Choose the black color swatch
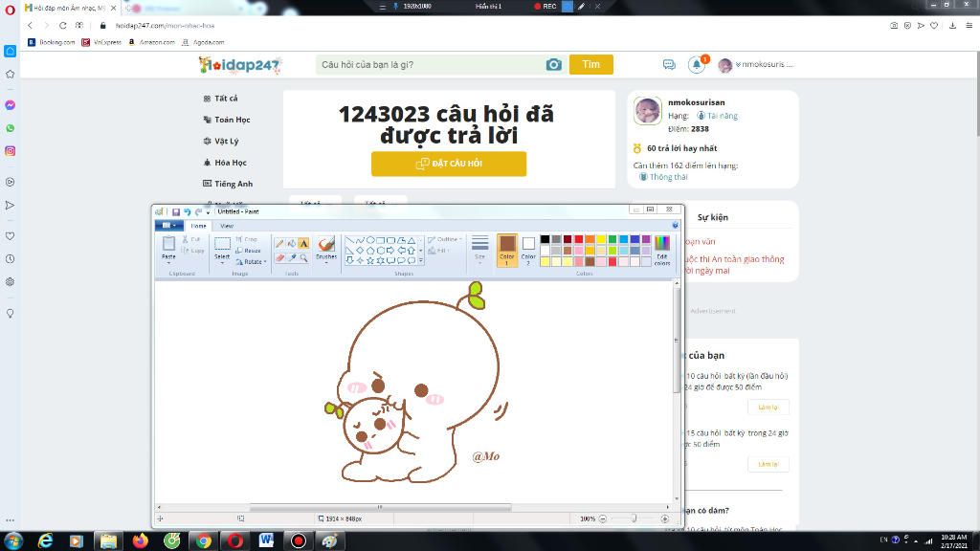The height and width of the screenshot is (551, 980). click(545, 239)
